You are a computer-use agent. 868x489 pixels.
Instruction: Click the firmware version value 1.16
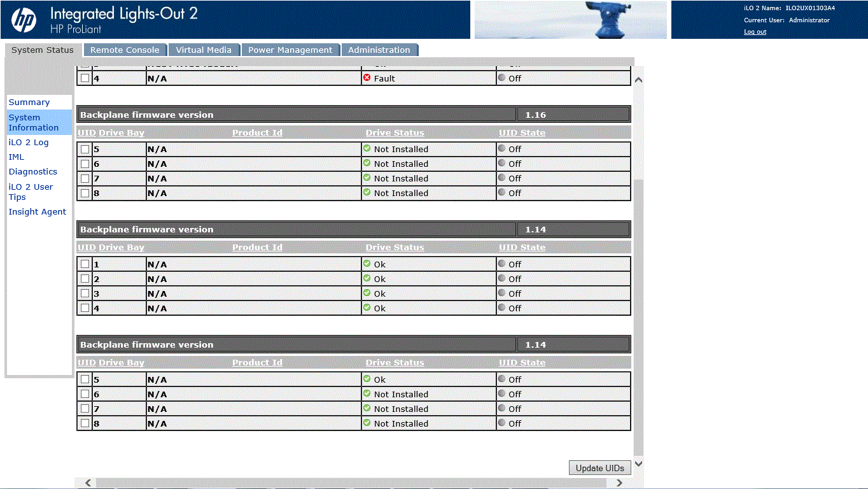point(536,115)
